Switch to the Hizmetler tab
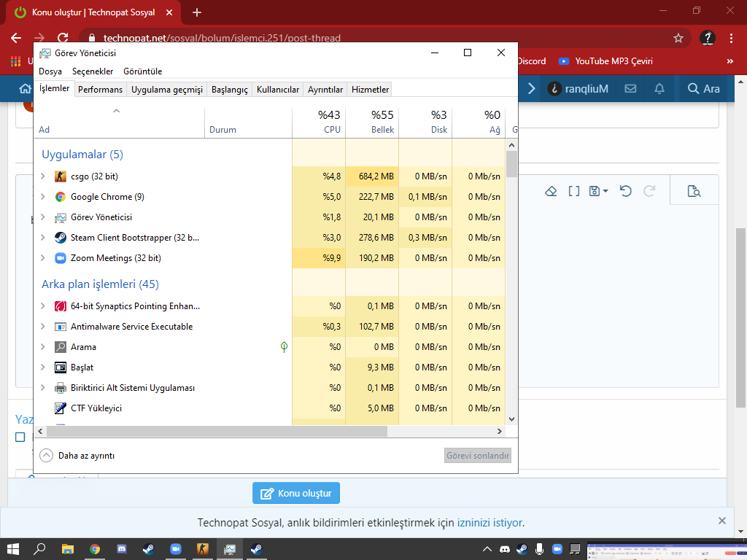This screenshot has width=747, height=560. 370,90
